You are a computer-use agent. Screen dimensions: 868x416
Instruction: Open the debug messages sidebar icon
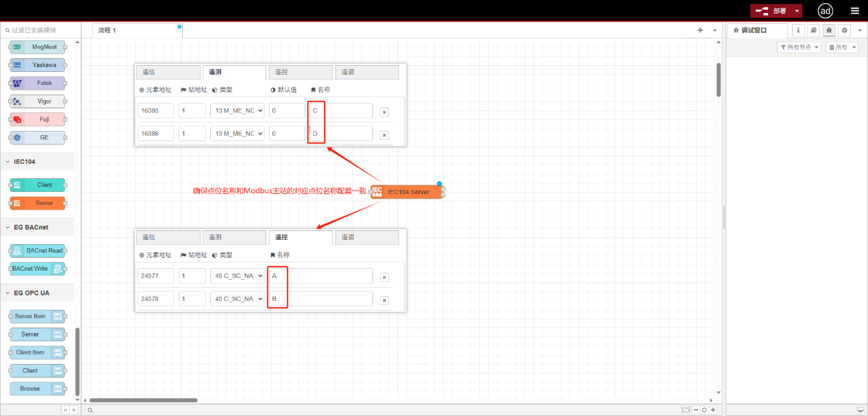pyautogui.click(x=829, y=30)
